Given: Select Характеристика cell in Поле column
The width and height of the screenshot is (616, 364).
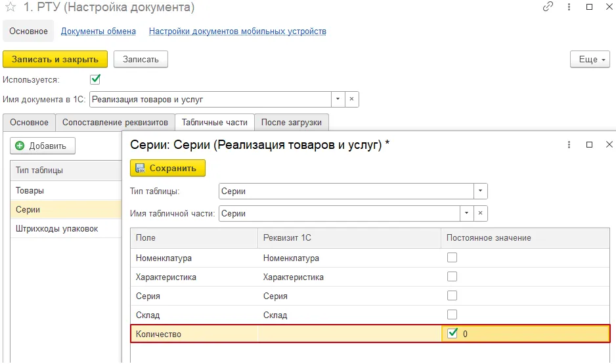Looking at the screenshot, I should (x=194, y=277).
